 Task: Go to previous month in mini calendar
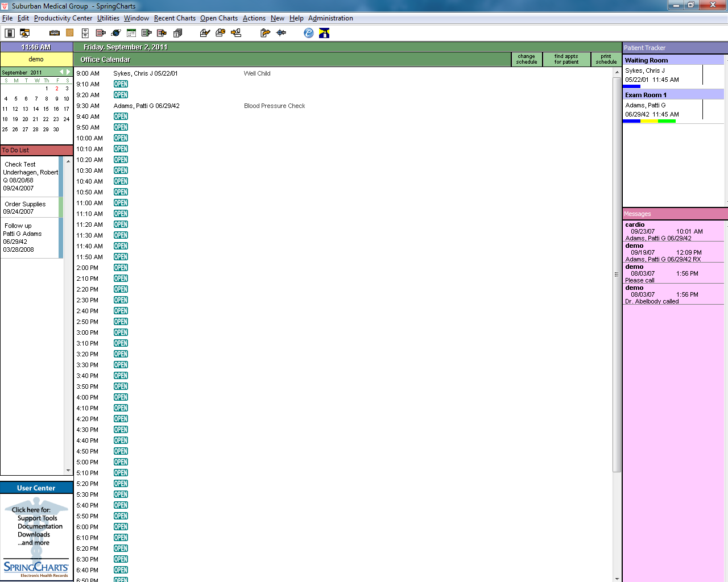coord(61,72)
